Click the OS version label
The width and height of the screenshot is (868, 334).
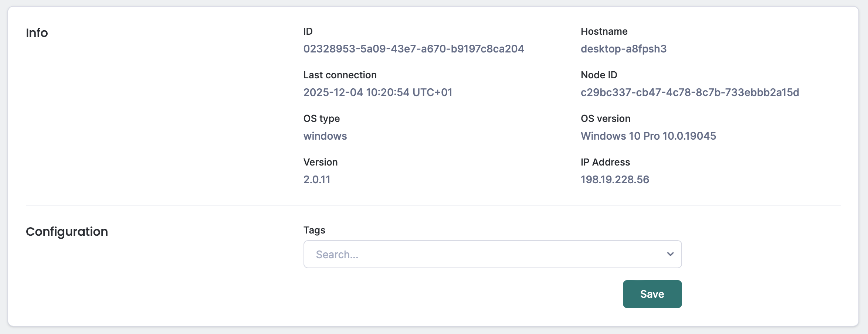(606, 118)
